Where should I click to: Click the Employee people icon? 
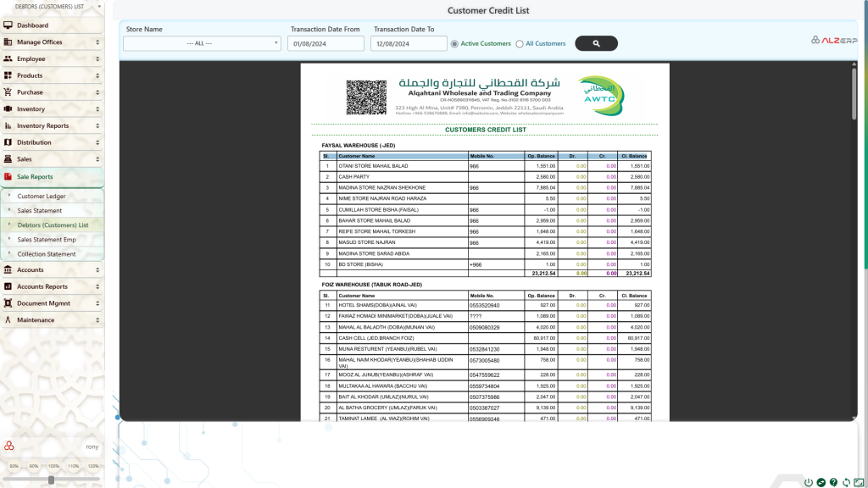tap(8, 58)
